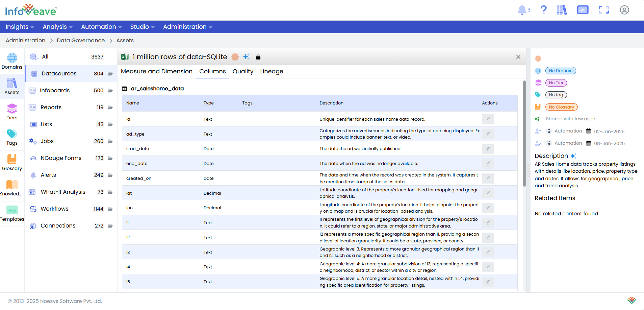644x310 pixels.
Task: Switch to the Lineage tab
Action: coord(272,71)
